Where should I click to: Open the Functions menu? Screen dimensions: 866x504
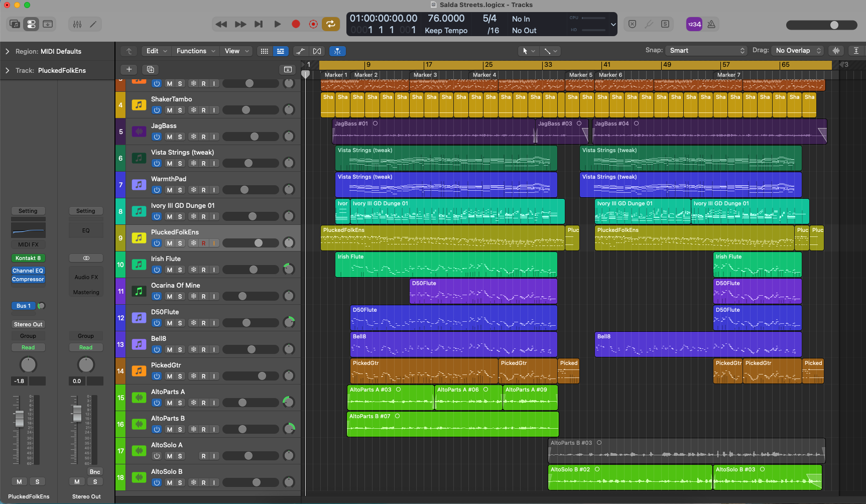[x=196, y=51]
